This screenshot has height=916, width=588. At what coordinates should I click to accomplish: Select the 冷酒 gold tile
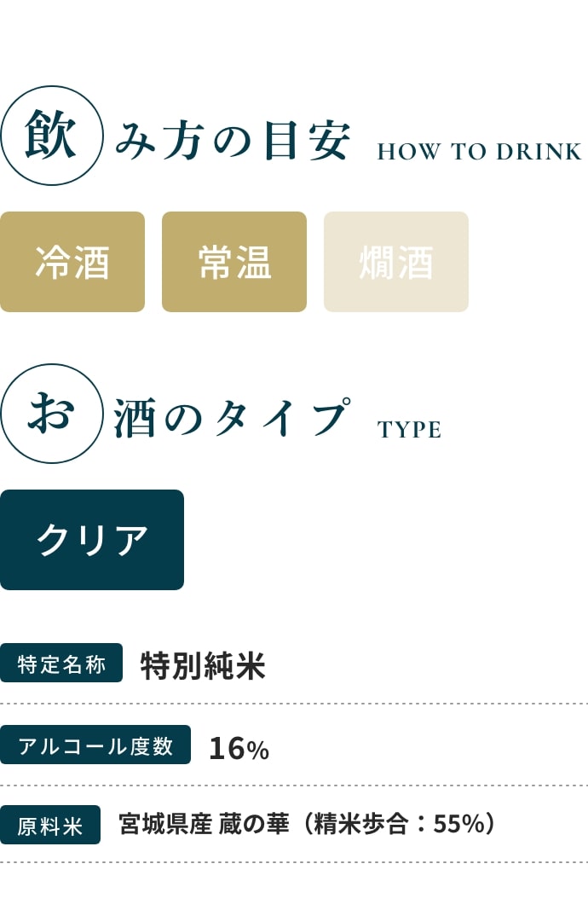click(72, 262)
